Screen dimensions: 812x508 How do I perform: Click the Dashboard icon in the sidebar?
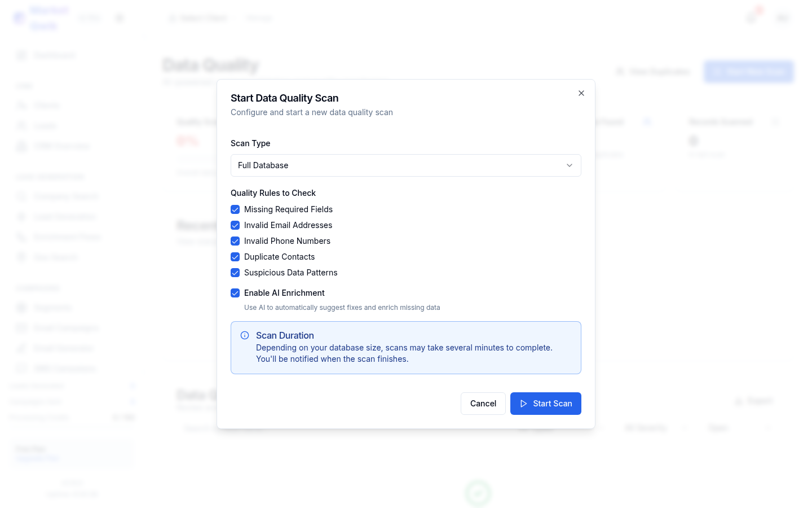(x=21, y=55)
